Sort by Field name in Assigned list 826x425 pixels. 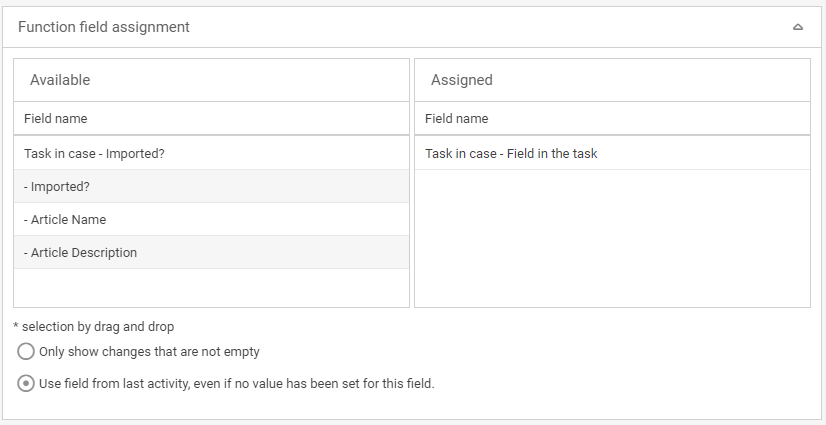click(x=457, y=118)
